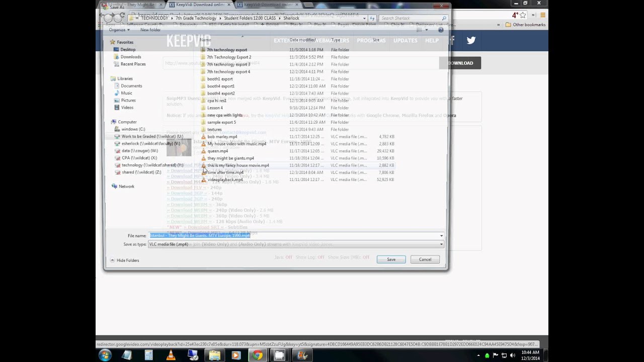
Task: Click the Other bookmarks folder in Chrome
Action: click(x=525, y=25)
